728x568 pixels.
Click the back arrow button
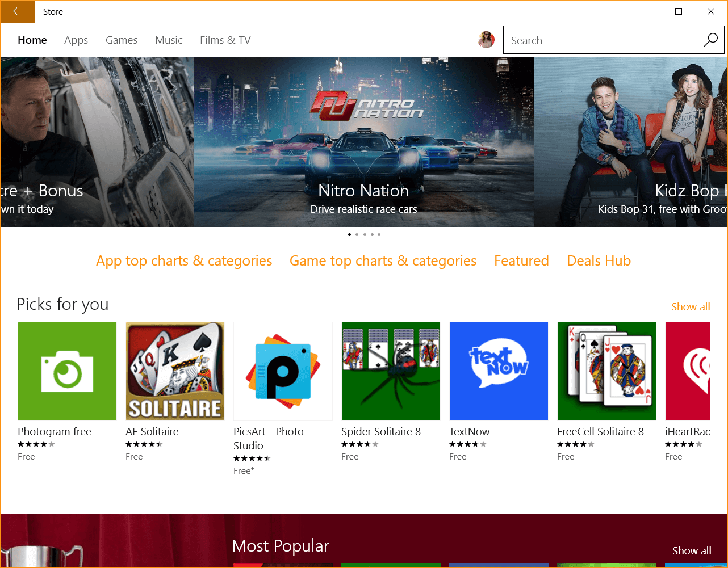[x=17, y=11]
